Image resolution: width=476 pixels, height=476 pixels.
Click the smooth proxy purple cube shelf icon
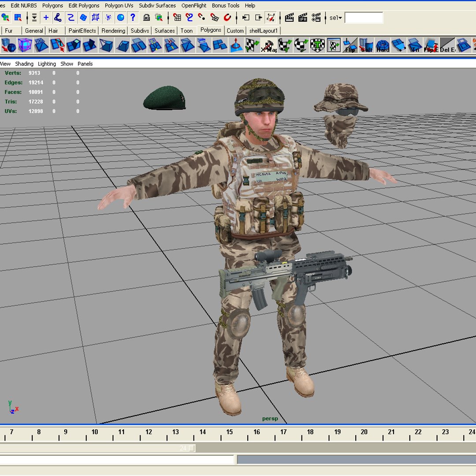point(25,45)
